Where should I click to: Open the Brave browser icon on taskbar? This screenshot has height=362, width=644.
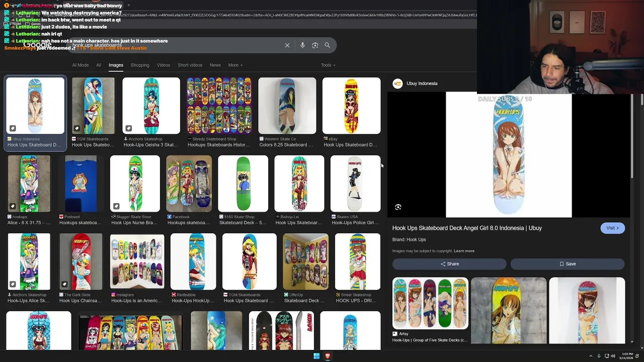click(x=328, y=356)
